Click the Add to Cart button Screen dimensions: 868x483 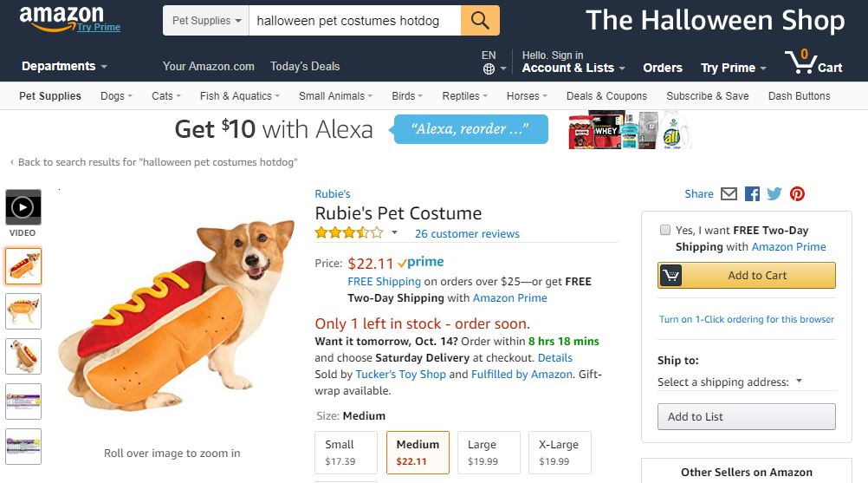click(x=747, y=276)
